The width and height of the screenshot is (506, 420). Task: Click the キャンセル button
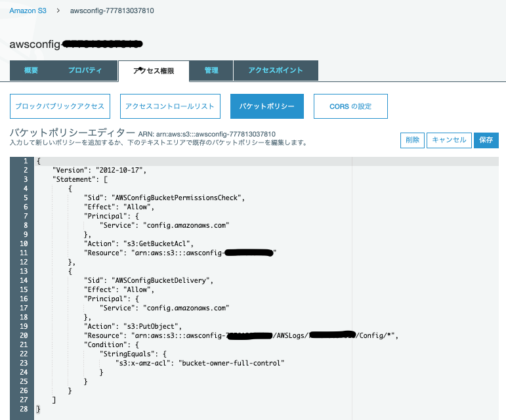click(449, 140)
